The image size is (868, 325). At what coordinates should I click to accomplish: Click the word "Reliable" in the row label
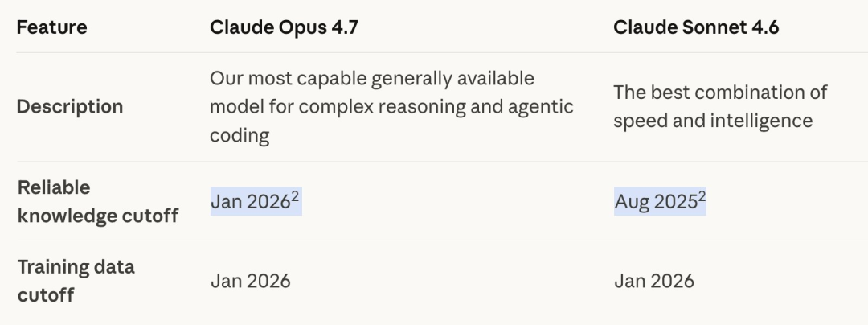(x=54, y=187)
